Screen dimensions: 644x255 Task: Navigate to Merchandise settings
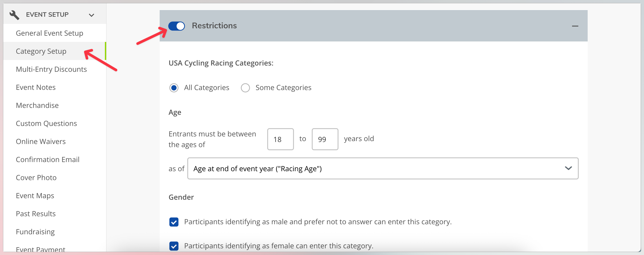pos(37,105)
